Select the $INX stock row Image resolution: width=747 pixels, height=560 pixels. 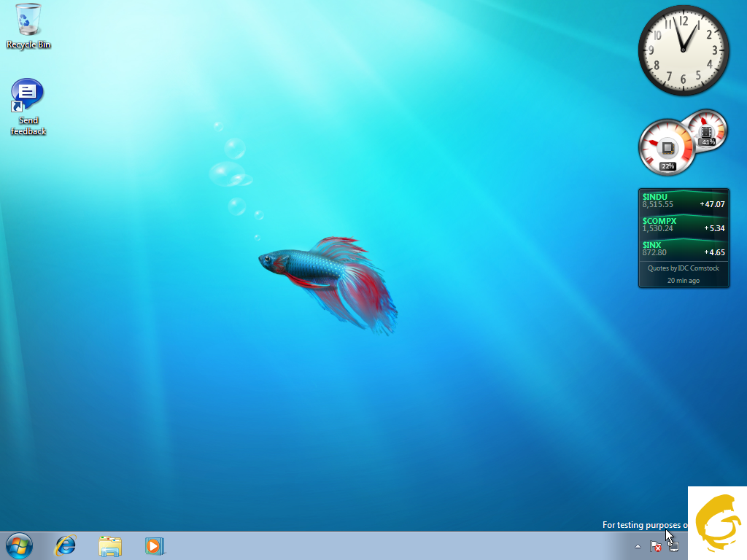point(684,249)
